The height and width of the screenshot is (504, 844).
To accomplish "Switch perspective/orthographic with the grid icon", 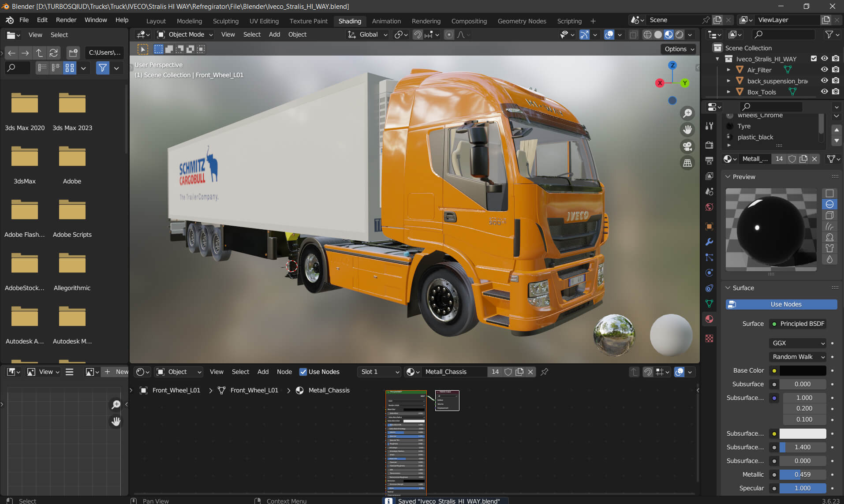I will click(687, 163).
